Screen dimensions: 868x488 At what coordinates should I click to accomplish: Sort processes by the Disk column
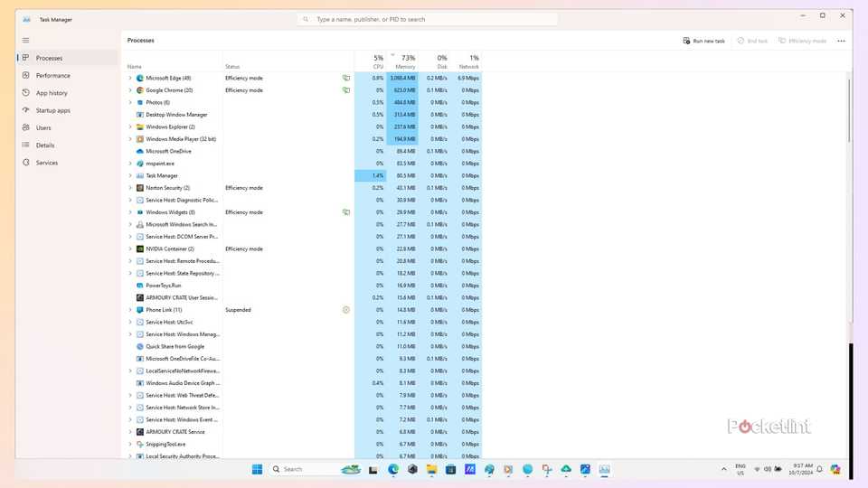(434, 61)
